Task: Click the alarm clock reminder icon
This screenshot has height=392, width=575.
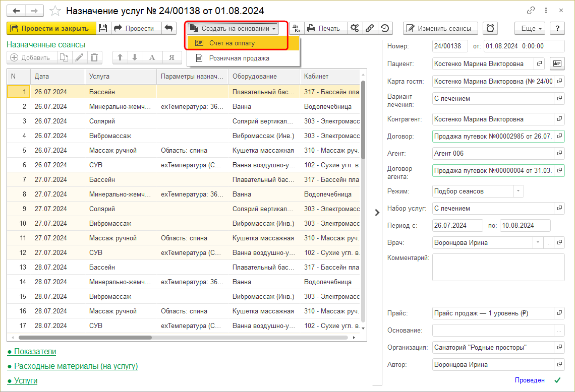Action: point(490,28)
